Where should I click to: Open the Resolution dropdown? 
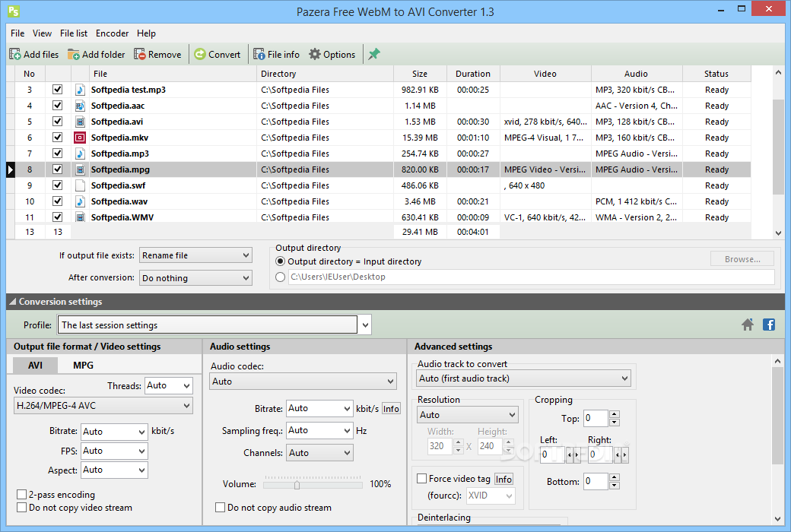[x=468, y=414]
